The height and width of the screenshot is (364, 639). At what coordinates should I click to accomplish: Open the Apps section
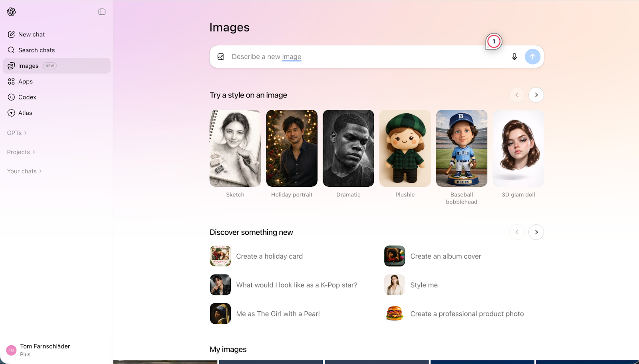[x=26, y=81]
